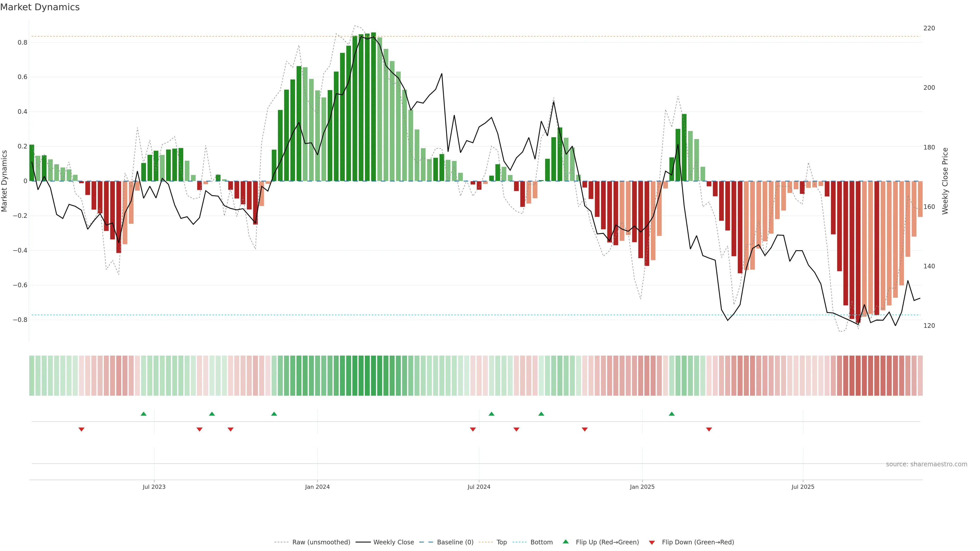Hide the Top threshold legend item
This screenshot has width=980, height=551.
coord(501,542)
